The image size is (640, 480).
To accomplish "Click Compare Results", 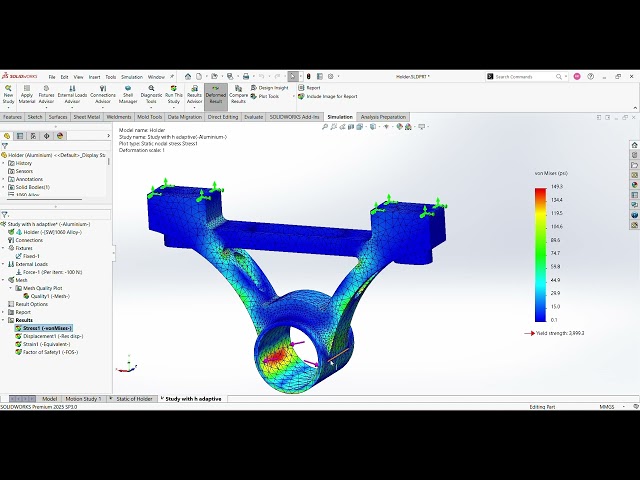I will [238, 94].
